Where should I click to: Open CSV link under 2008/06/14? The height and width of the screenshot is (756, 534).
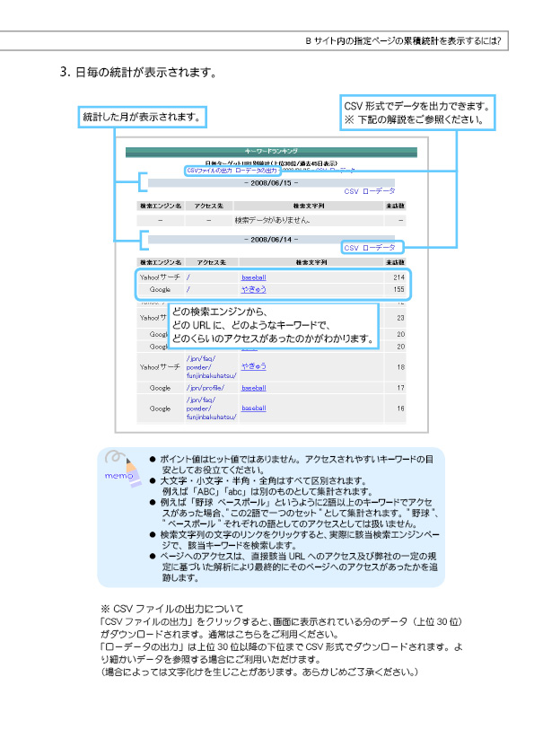tap(351, 248)
